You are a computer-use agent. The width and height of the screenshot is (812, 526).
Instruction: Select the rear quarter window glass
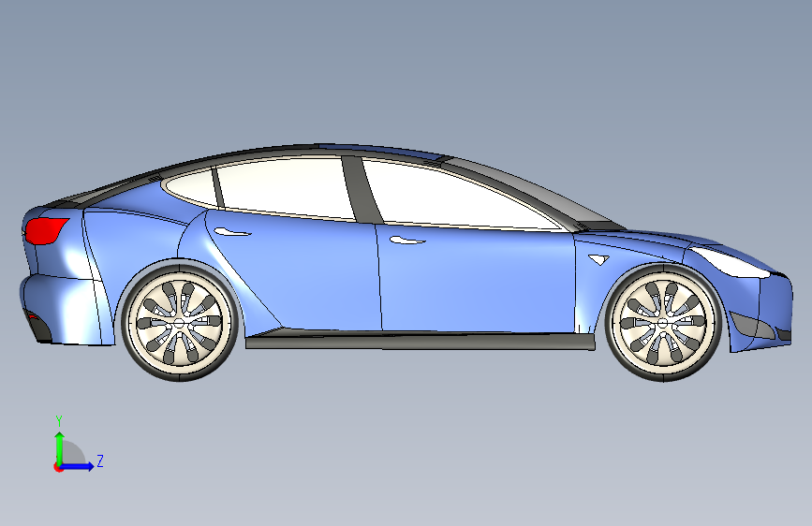190,187
